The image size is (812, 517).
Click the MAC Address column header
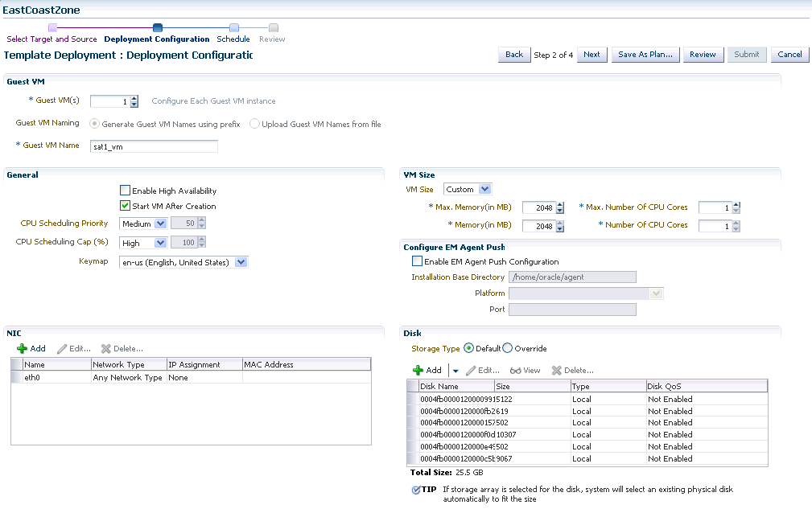pos(307,364)
